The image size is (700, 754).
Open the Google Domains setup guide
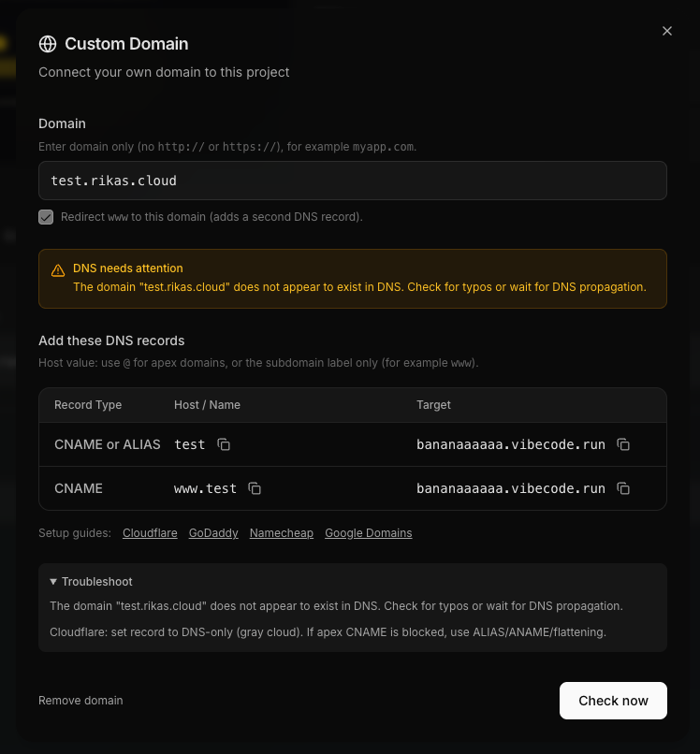click(x=368, y=532)
